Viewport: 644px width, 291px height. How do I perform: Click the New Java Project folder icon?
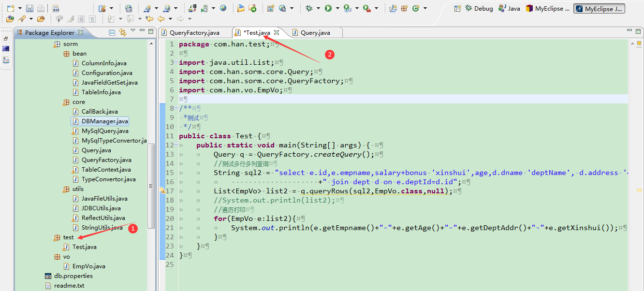click(393, 8)
